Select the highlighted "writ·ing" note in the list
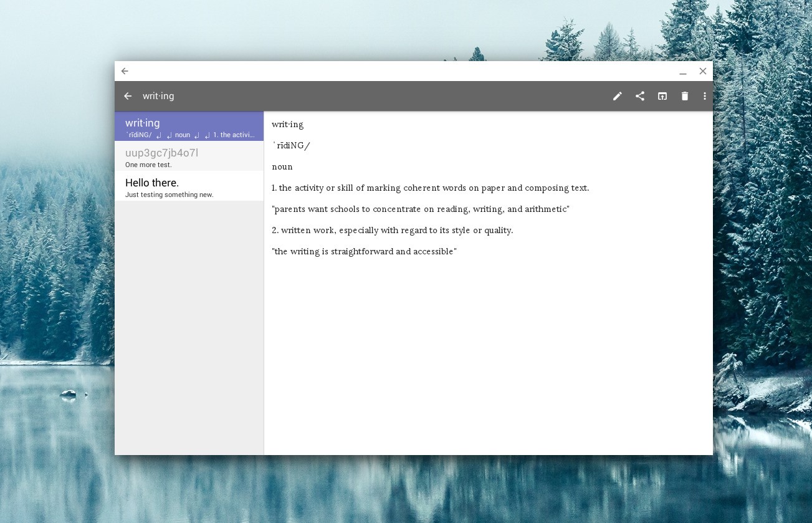 189,127
